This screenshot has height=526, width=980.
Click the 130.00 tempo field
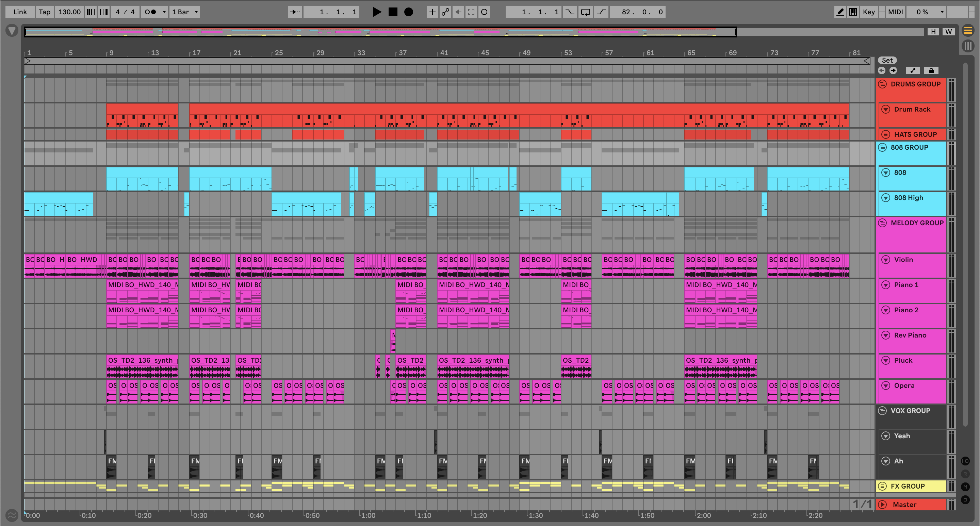tap(69, 12)
